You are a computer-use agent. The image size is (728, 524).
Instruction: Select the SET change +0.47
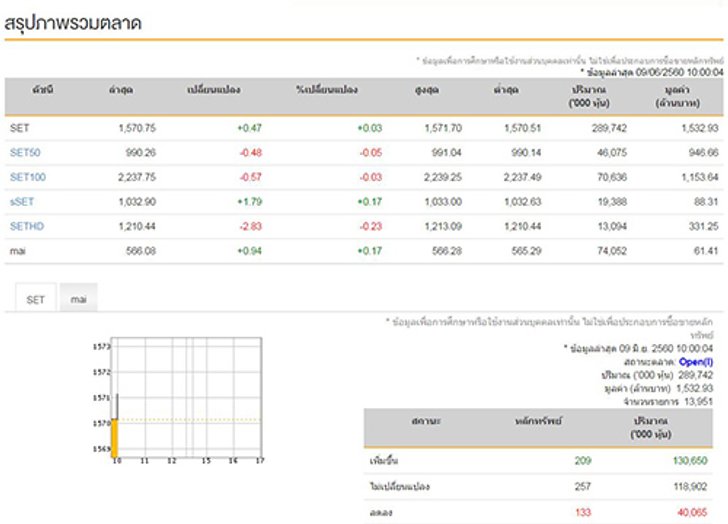point(249,128)
